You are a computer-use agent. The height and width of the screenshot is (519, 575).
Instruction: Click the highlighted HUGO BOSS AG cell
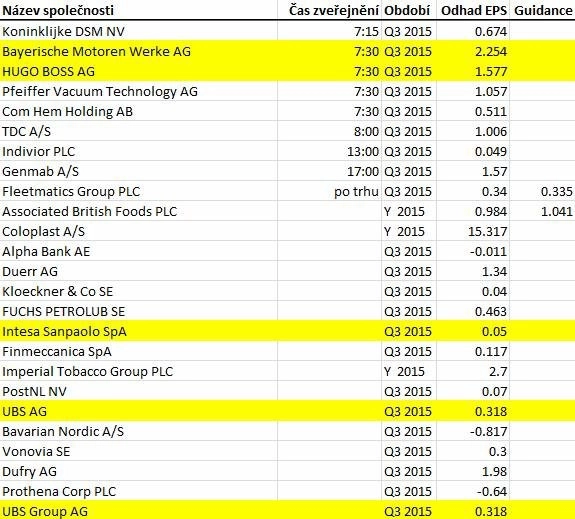point(139,71)
